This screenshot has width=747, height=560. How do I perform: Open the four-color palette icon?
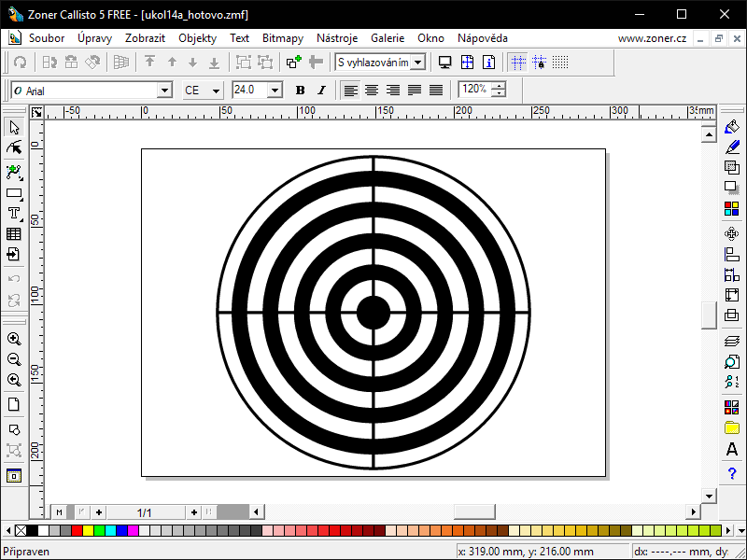click(732, 208)
